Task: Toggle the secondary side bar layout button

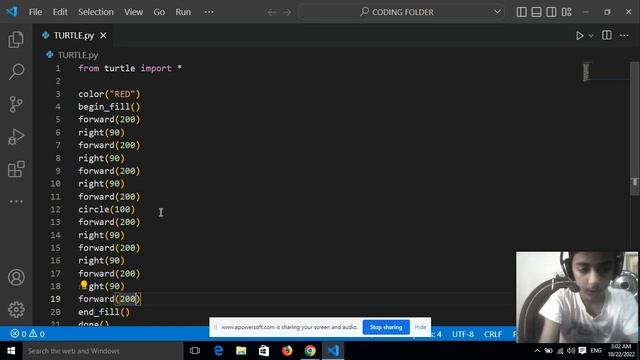Action: (x=551, y=12)
